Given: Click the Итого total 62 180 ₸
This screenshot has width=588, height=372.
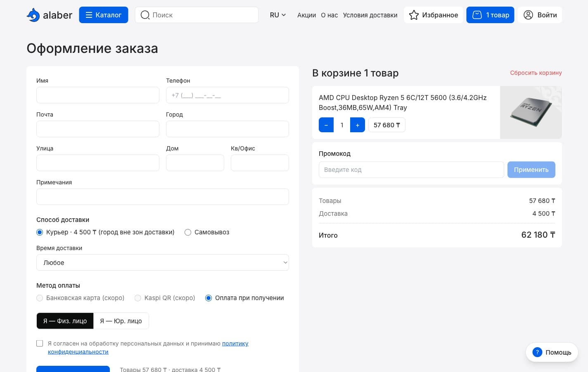Looking at the screenshot, I should (538, 235).
